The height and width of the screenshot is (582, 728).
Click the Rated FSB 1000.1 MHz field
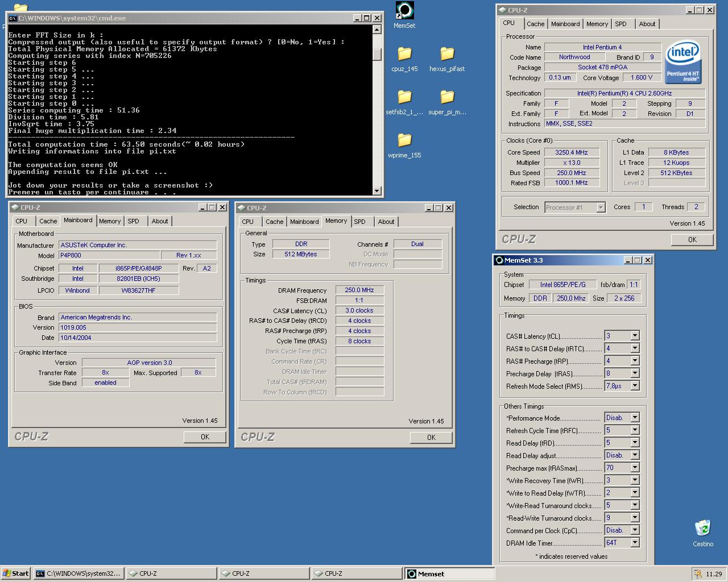[x=572, y=182]
